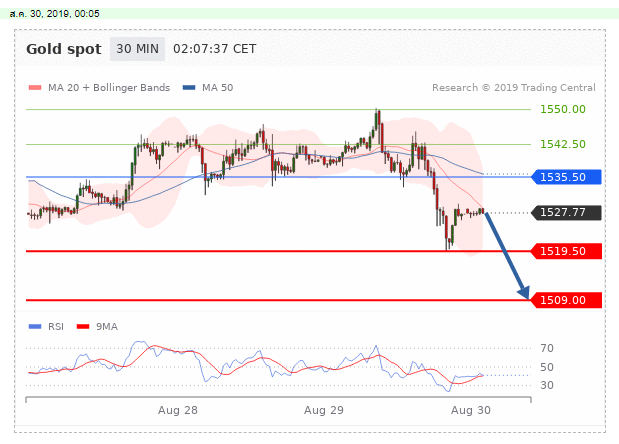
Task: Click the Aug 29 date axis label
Action: [324, 410]
